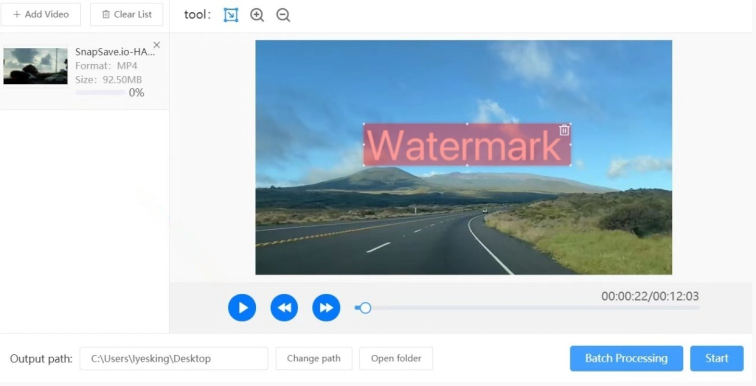This screenshot has width=756, height=386.
Task: Click the 0% progress bar
Action: coord(101,93)
